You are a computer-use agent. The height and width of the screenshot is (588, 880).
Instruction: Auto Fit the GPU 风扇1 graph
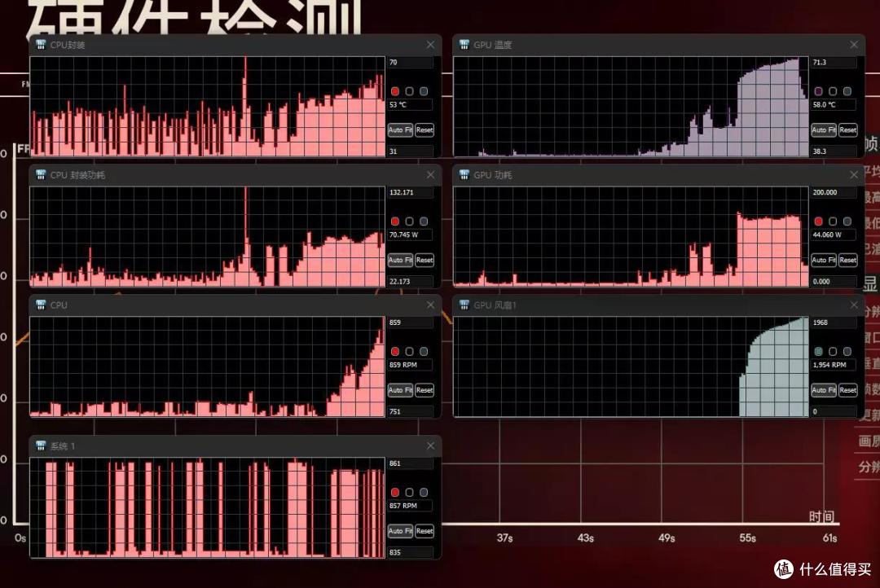point(823,390)
